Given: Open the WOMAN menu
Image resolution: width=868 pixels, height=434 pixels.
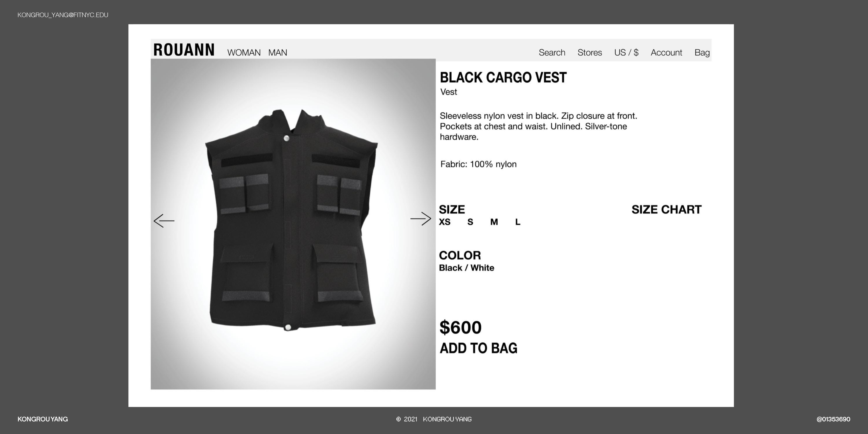Looking at the screenshot, I should pos(244,53).
